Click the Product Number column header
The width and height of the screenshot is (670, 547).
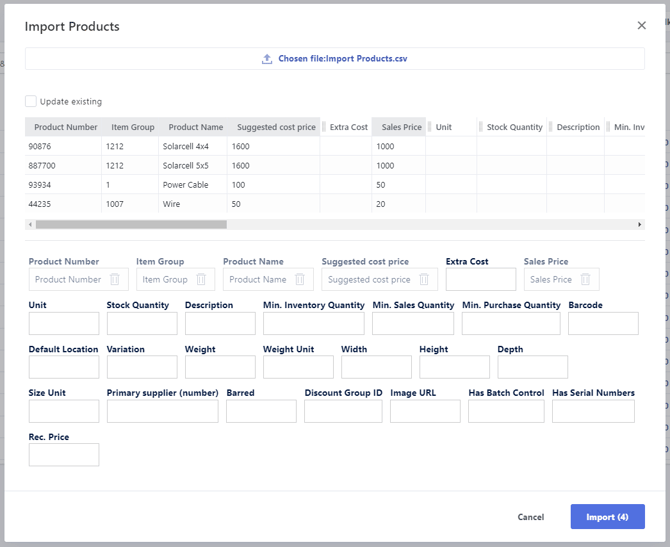(63, 127)
